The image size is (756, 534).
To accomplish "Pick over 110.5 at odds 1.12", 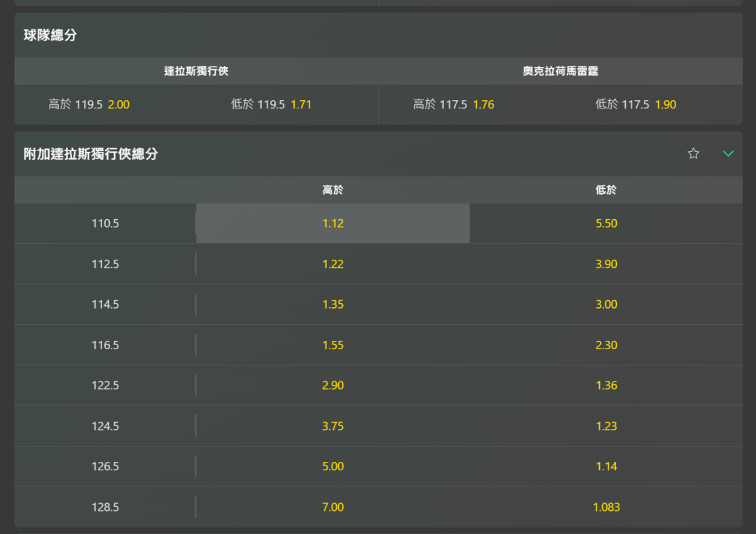I will click(x=332, y=223).
